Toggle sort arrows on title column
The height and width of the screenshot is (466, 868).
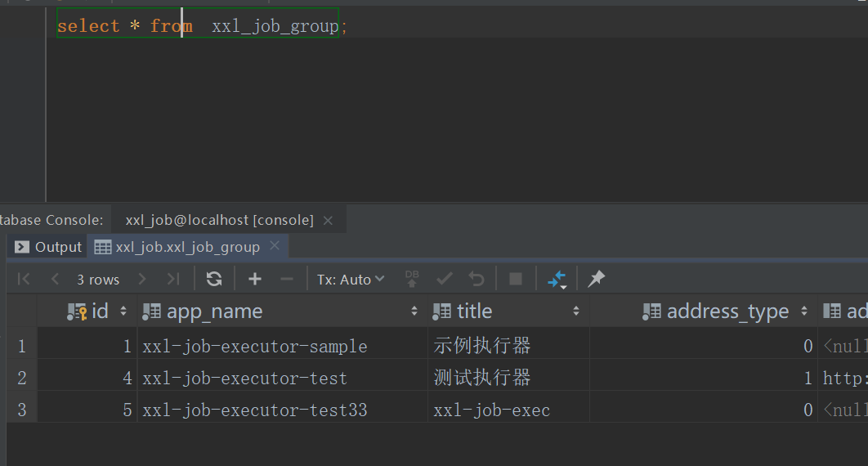pos(575,311)
